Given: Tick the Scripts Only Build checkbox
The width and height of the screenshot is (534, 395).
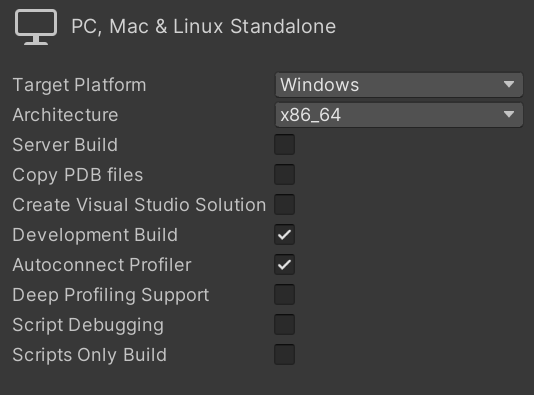Looking at the screenshot, I should [x=284, y=354].
